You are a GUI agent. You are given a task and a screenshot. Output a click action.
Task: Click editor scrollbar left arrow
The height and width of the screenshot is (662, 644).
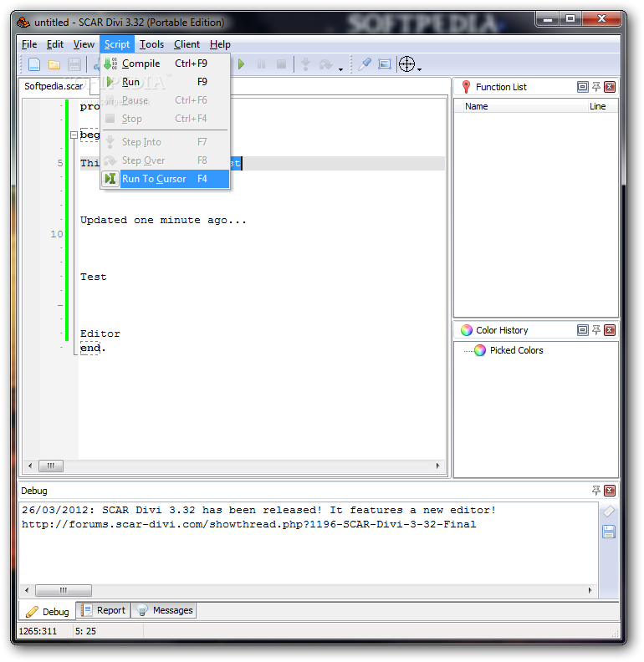tap(30, 466)
